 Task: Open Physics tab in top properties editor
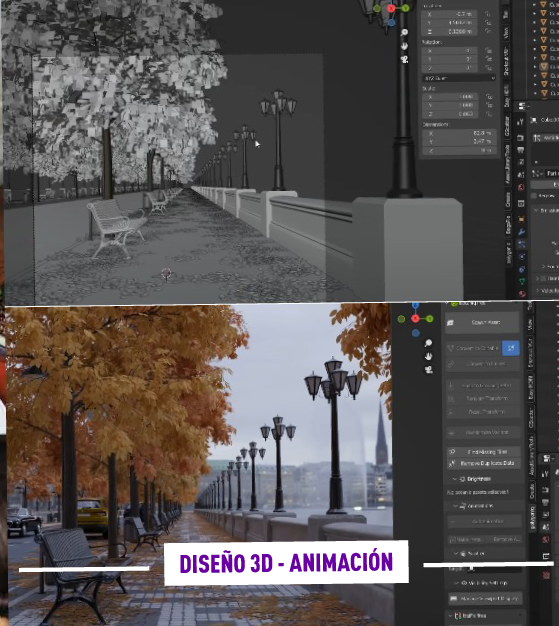[521, 256]
